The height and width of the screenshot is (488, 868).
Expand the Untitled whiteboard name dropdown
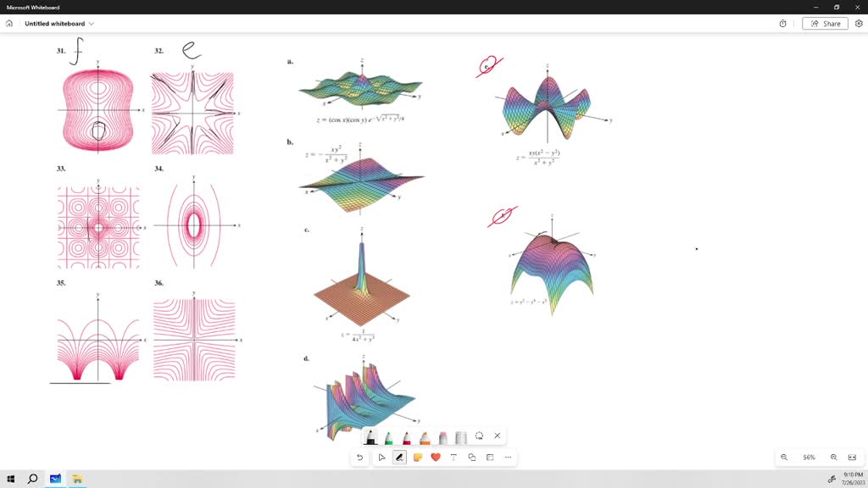coord(92,24)
